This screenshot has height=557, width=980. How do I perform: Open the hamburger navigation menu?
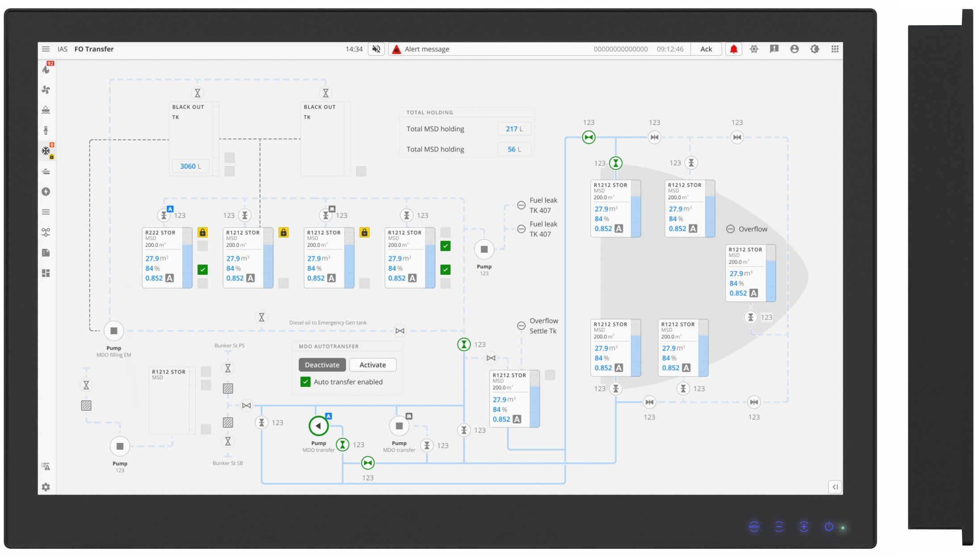point(46,49)
